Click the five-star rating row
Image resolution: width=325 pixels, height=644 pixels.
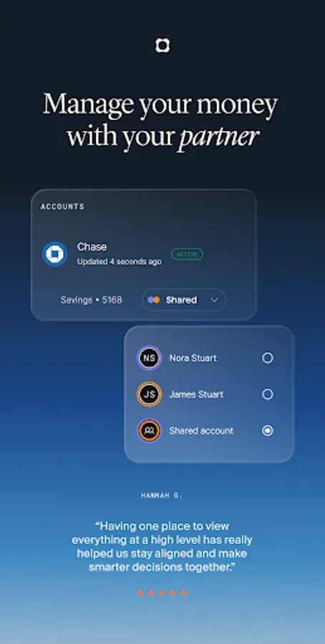pyautogui.click(x=162, y=592)
